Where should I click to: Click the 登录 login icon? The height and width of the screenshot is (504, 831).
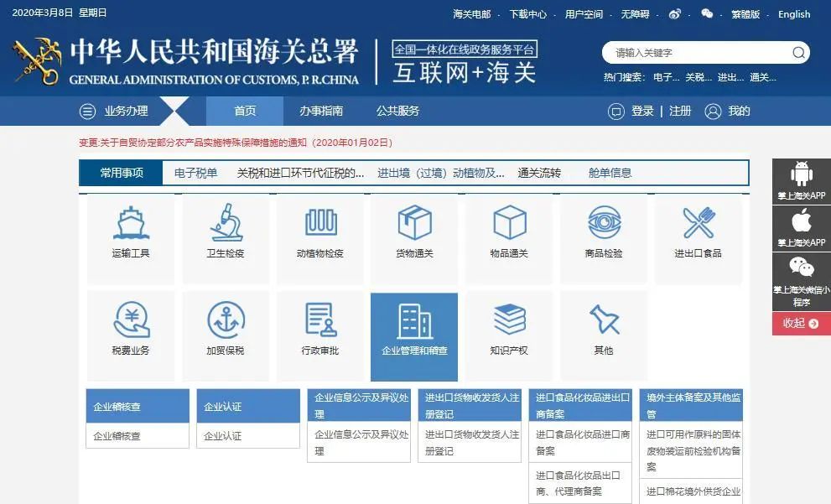(x=615, y=112)
